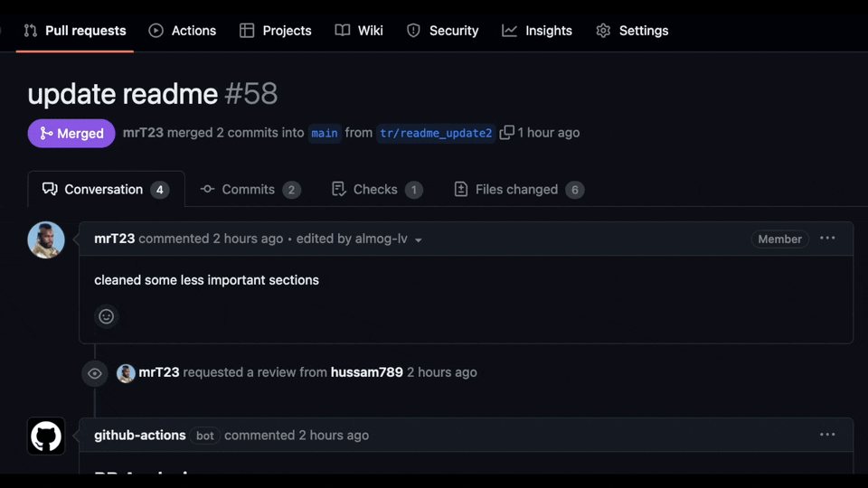
Task: Expand the edit history dropdown arrow
Action: 419,240
